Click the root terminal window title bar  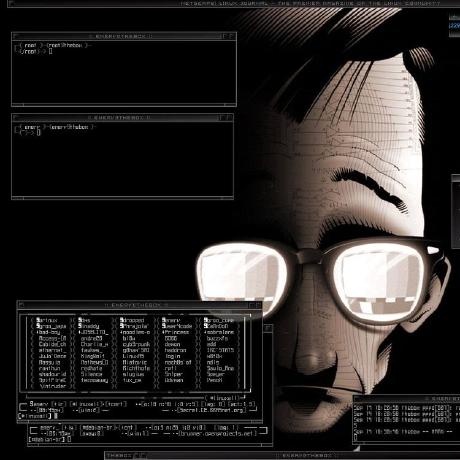pos(124,36)
